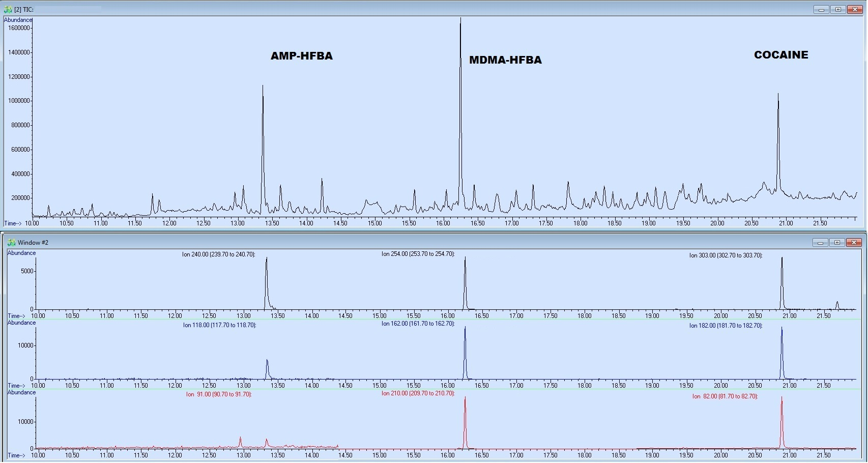
Task: Click the Window #2 title icon
Action: [11, 243]
